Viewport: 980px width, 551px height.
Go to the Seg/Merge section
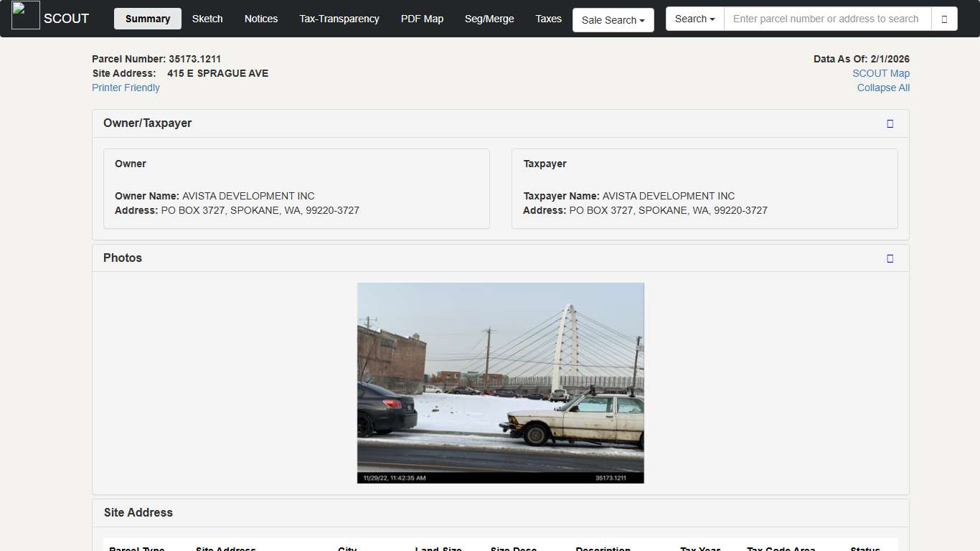coord(489,19)
